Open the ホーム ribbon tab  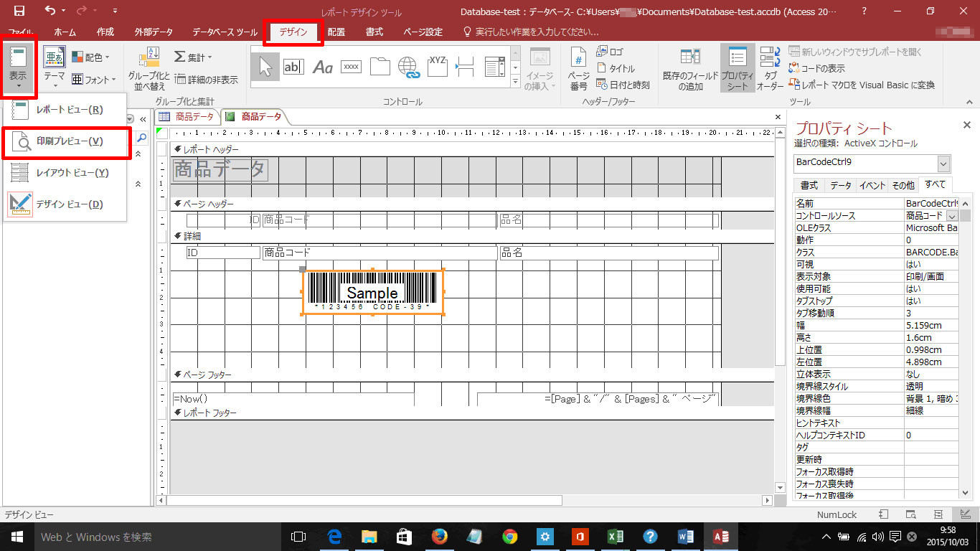(x=65, y=32)
